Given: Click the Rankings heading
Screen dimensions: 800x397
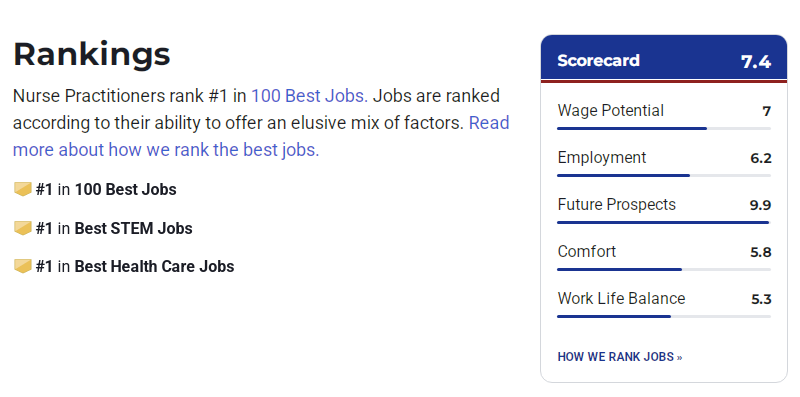Looking at the screenshot, I should pos(92,54).
